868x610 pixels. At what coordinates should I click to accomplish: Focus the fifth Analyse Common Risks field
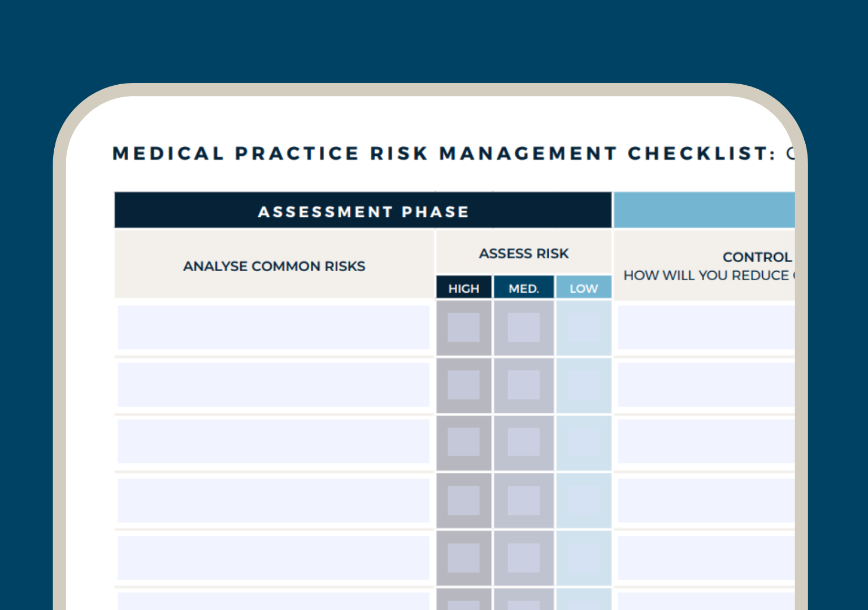[274, 558]
